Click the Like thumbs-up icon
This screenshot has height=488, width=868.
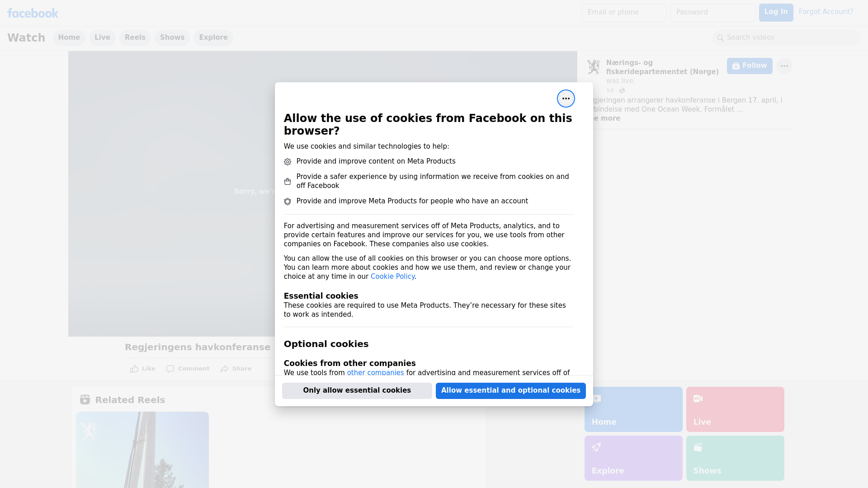[x=134, y=369]
